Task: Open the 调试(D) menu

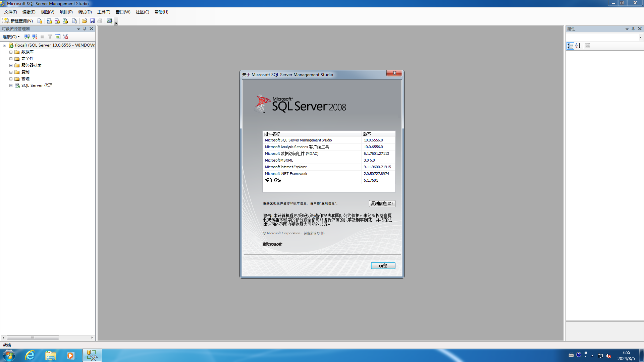Action: (85, 12)
